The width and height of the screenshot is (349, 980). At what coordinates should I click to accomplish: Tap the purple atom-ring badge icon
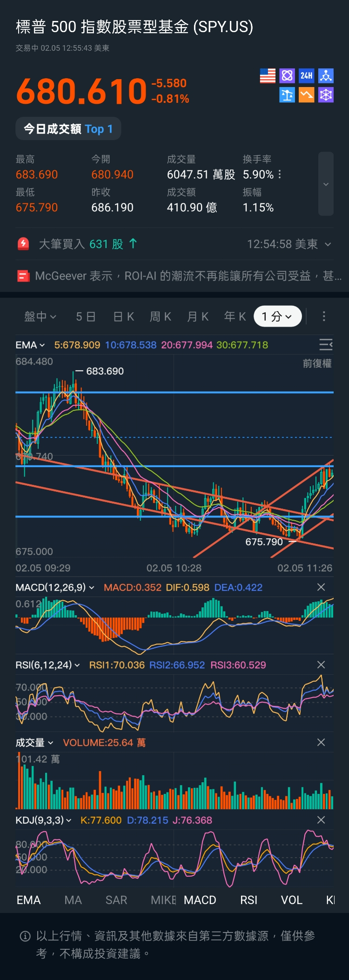pyautogui.click(x=287, y=76)
